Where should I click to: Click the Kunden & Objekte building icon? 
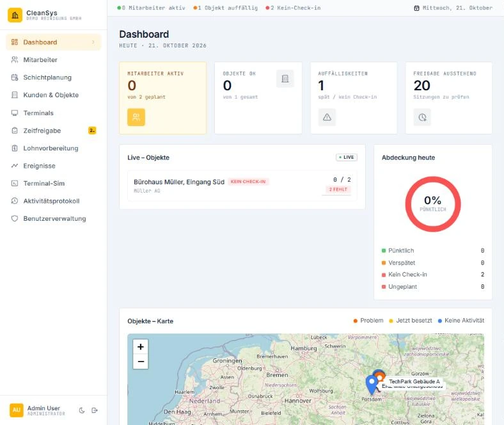pos(15,95)
